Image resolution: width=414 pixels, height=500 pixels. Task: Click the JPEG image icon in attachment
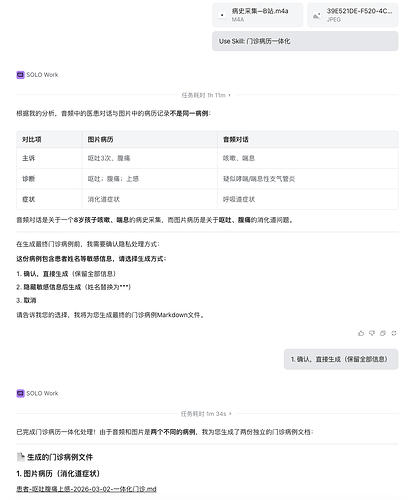click(x=317, y=15)
